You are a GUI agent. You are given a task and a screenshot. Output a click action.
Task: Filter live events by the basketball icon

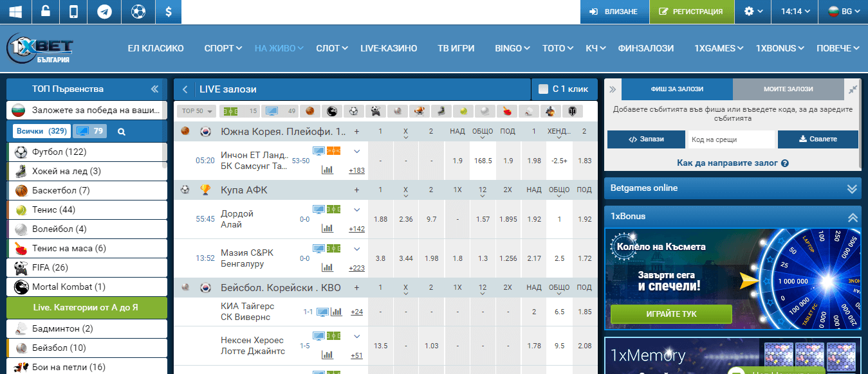click(x=309, y=111)
